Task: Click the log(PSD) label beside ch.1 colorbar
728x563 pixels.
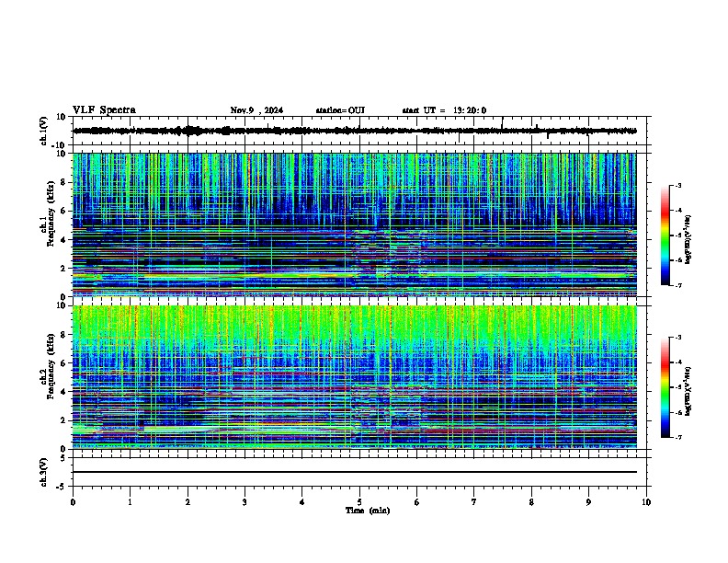Action: pos(688,239)
